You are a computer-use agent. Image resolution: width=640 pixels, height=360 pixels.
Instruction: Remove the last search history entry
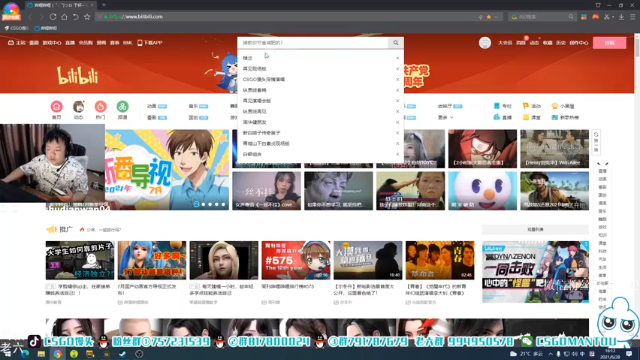pos(397,154)
